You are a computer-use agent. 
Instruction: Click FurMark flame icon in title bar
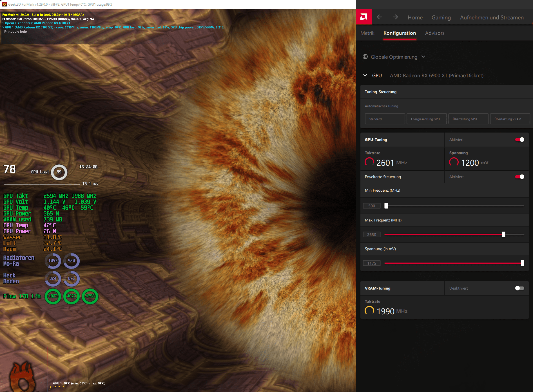click(4, 4)
